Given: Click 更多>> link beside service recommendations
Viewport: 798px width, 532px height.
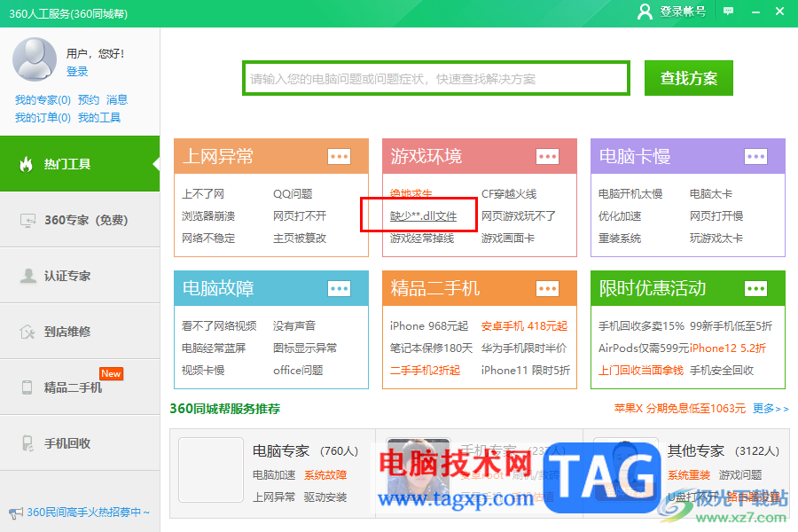Looking at the screenshot, I should coord(771,408).
